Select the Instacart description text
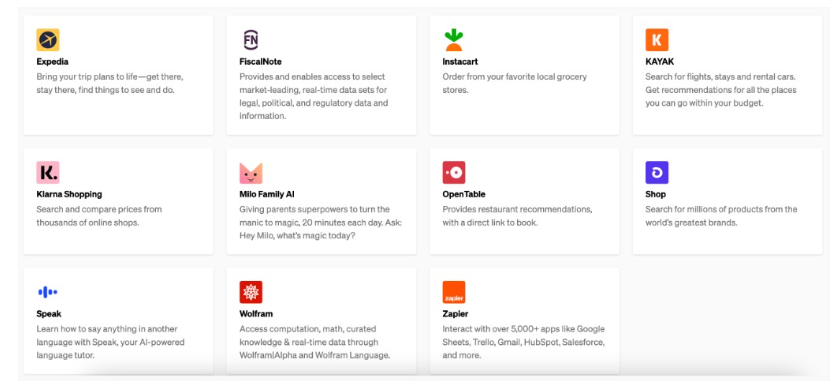 tap(515, 83)
